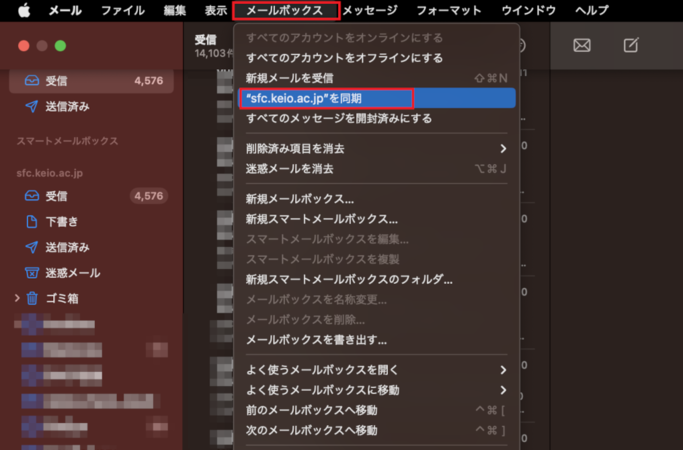Open 迷惑メール junk folder in sidebar
Screen dimensions: 683x450
(72, 272)
